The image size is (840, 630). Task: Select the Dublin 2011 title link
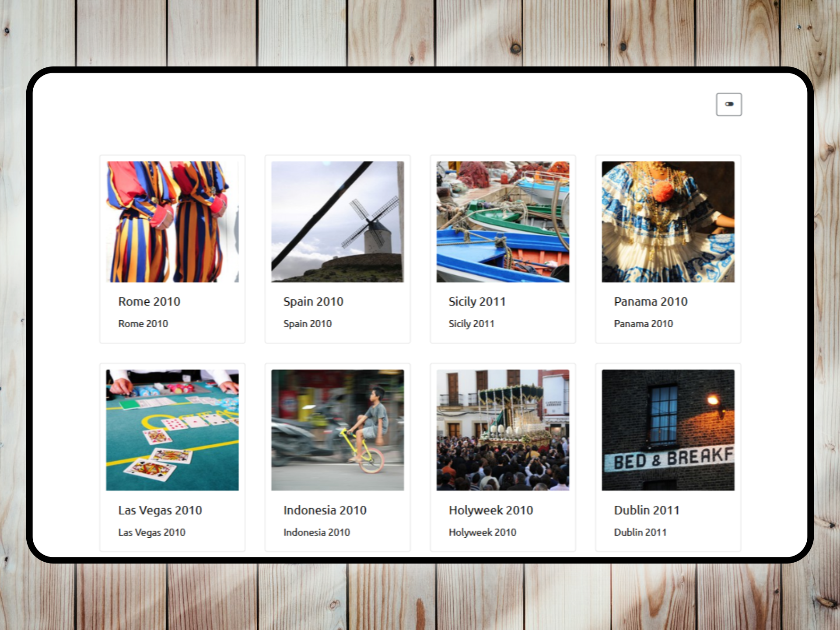pos(647,510)
